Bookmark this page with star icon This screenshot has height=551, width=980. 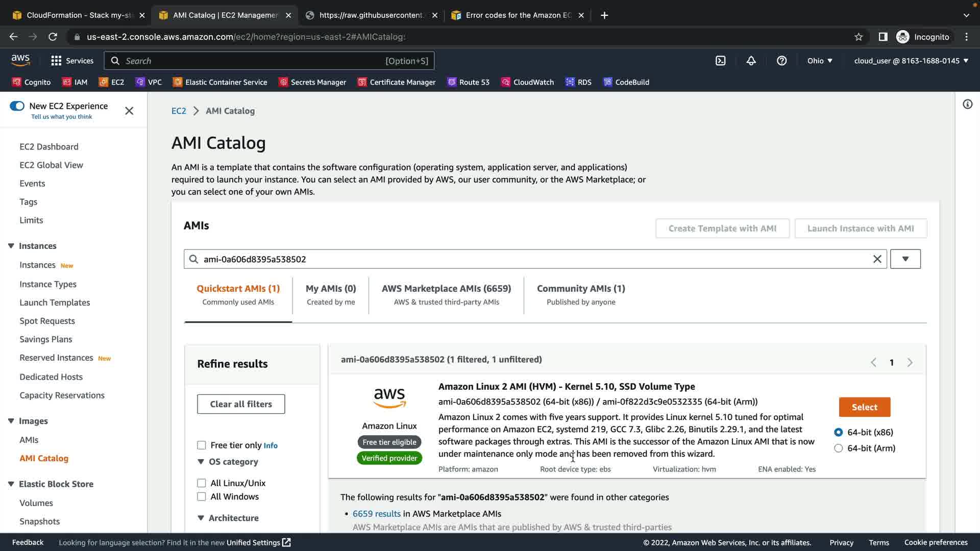tap(859, 37)
